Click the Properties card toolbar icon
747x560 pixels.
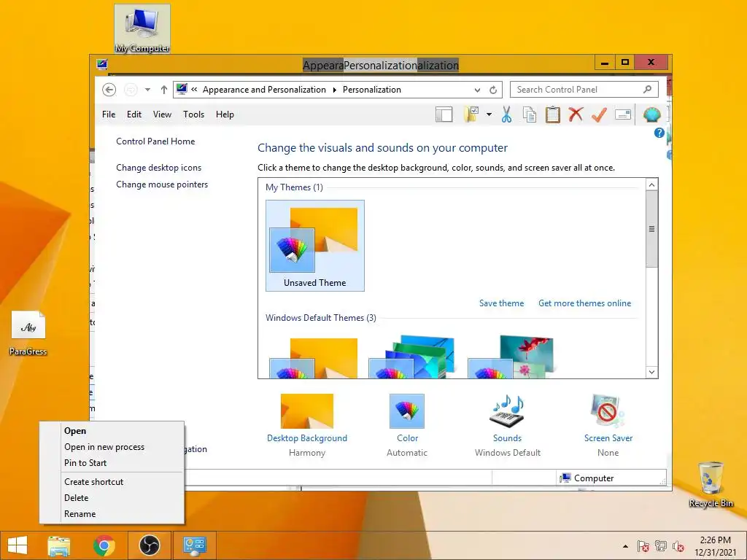click(x=623, y=114)
